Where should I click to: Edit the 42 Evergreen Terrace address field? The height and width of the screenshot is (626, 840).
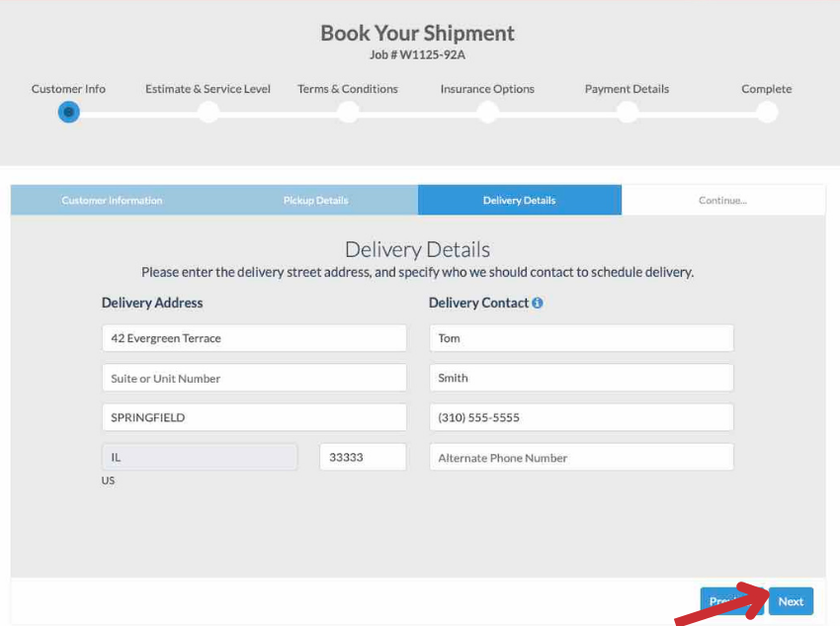254,338
